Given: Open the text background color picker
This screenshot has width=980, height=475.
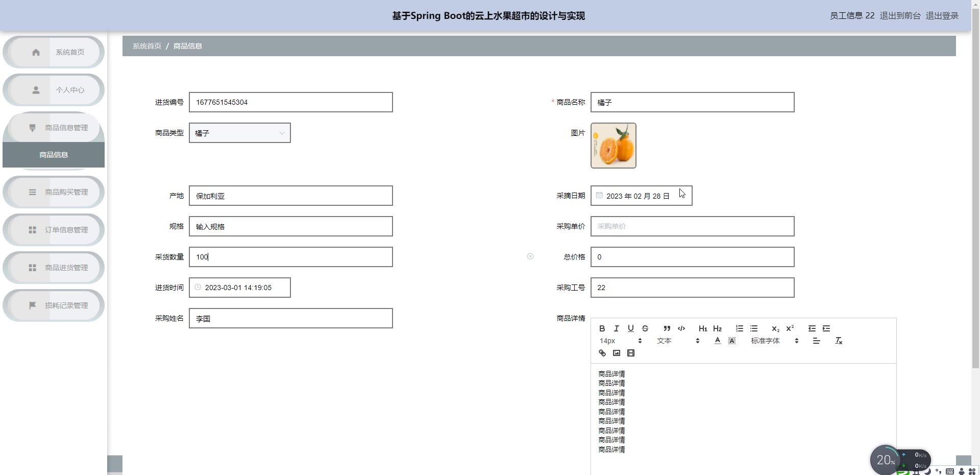Looking at the screenshot, I should tap(731, 341).
